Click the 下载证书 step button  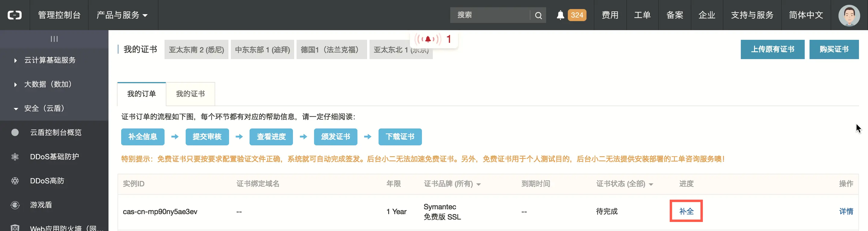tap(400, 137)
